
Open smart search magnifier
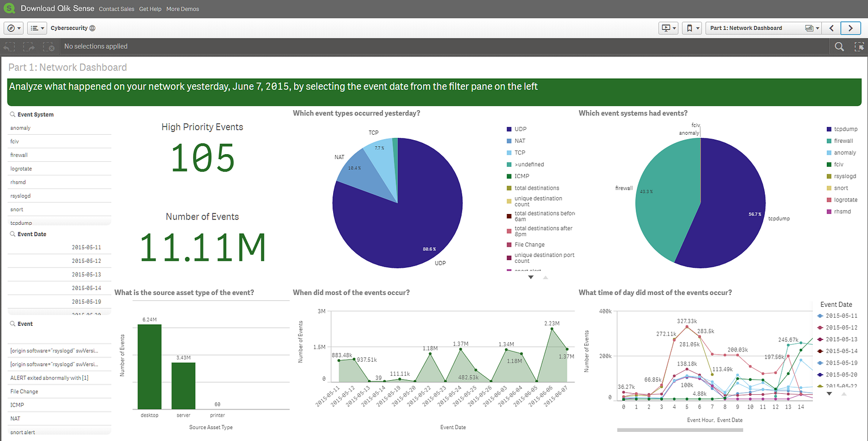click(x=839, y=47)
